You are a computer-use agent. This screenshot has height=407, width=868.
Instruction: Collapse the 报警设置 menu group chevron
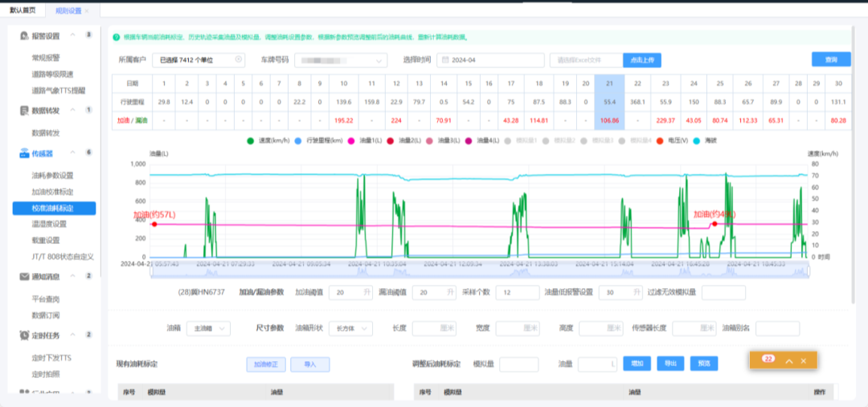(x=72, y=35)
